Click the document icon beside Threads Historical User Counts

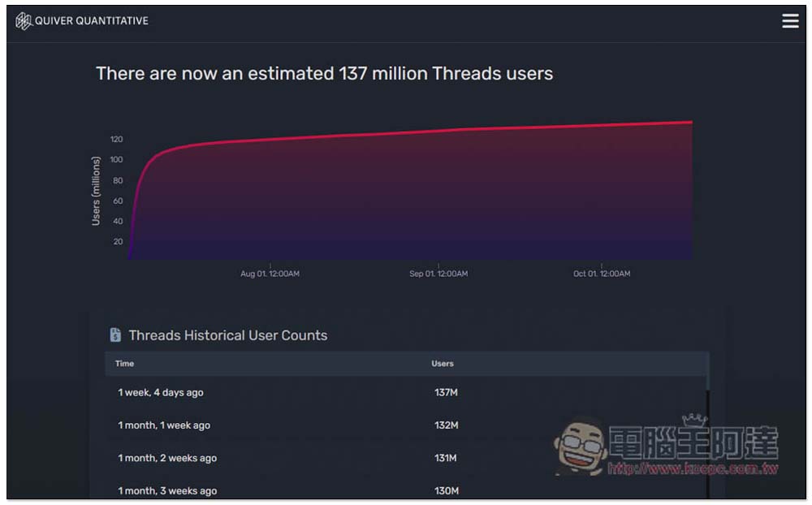point(115,335)
